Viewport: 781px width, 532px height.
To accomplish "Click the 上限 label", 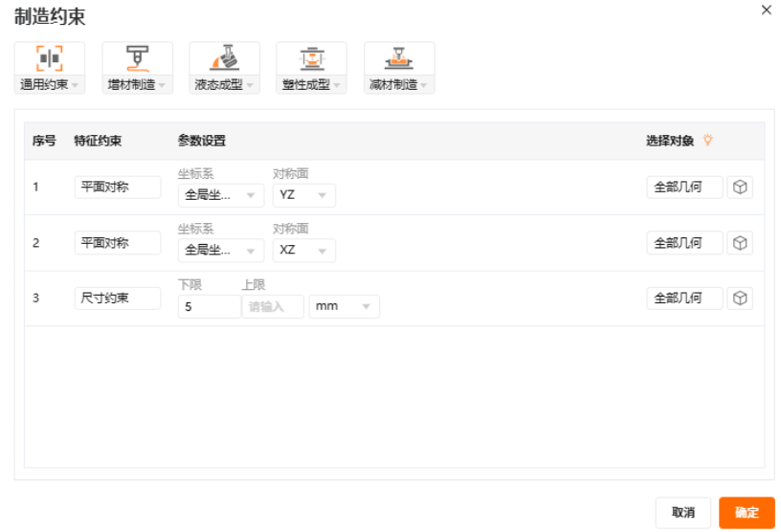I will [254, 285].
